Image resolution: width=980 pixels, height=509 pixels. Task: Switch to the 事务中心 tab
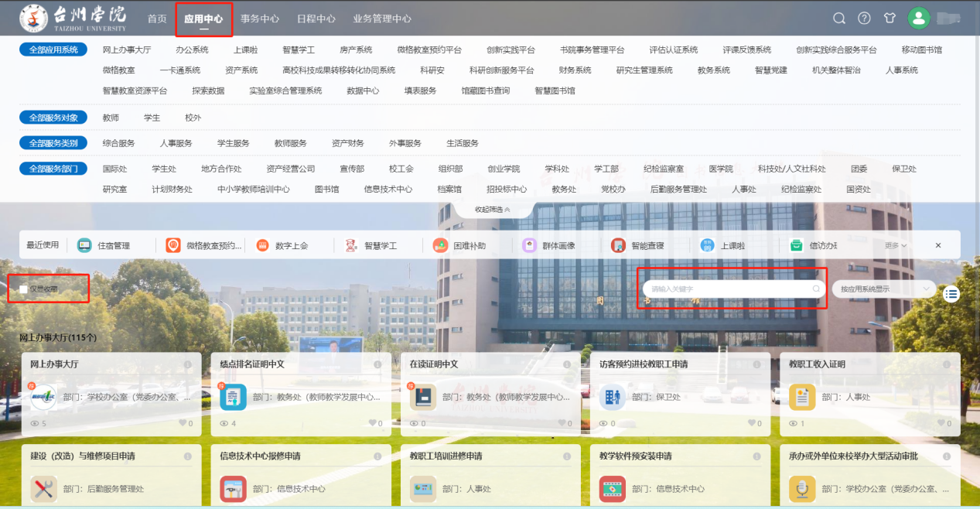(260, 19)
